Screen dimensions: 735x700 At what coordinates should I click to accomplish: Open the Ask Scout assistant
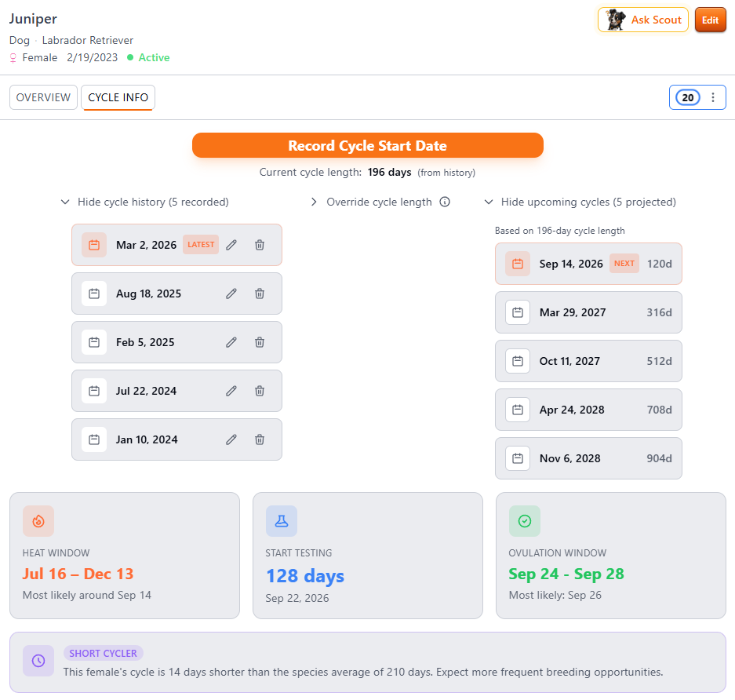pos(642,20)
